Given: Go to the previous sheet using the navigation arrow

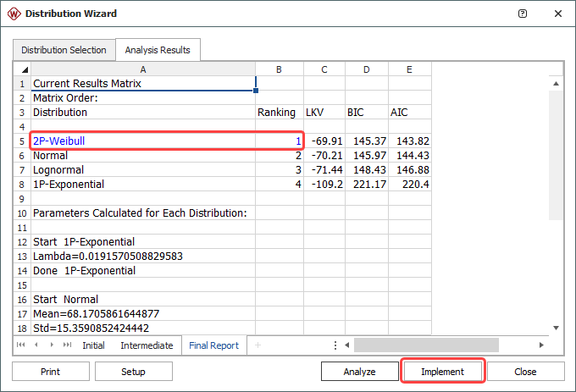Looking at the screenshot, I should click(x=37, y=345).
